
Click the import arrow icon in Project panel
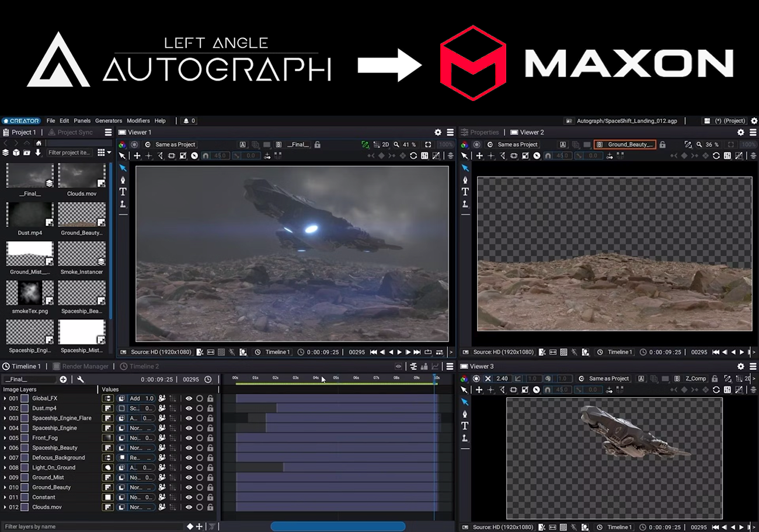click(38, 152)
